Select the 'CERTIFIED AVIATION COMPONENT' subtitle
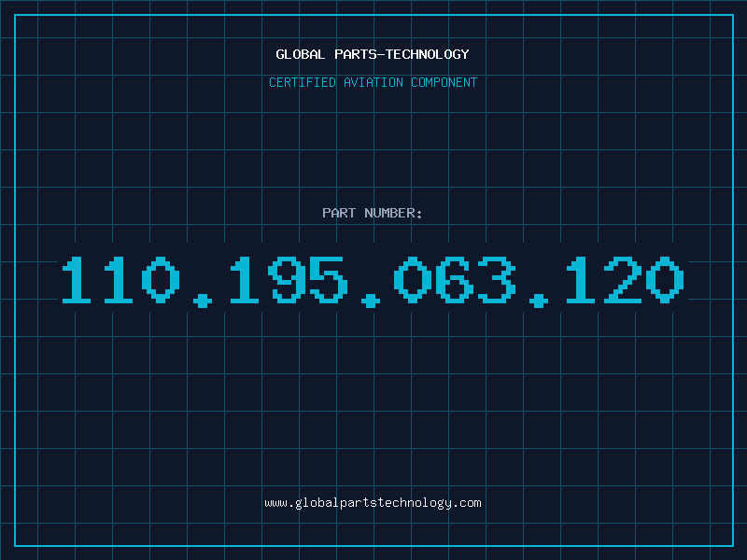The image size is (747, 560). (x=373, y=82)
